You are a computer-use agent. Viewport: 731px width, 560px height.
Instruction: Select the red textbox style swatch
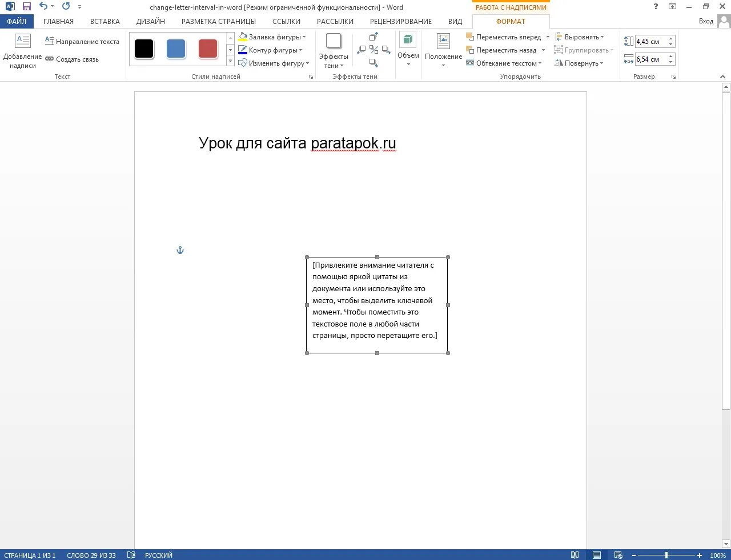click(x=208, y=49)
